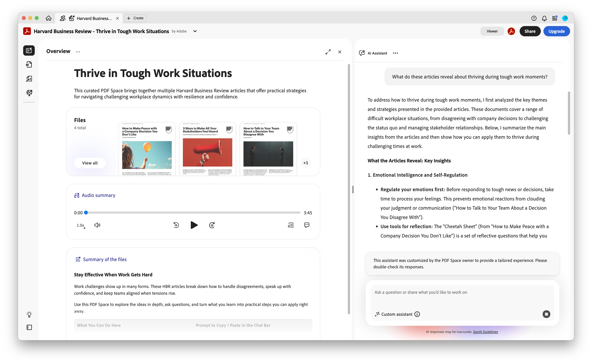Click the Audio summary heading
This screenshot has height=364, width=592.
click(98, 196)
